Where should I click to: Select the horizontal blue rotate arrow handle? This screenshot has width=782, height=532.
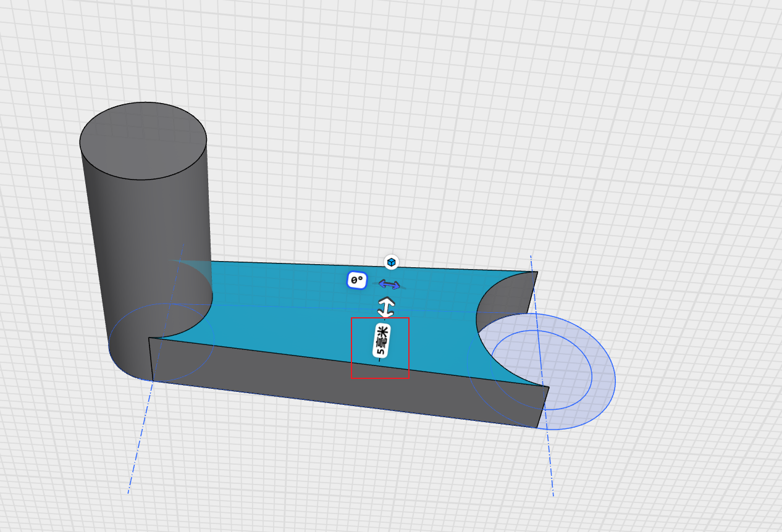pos(389,285)
